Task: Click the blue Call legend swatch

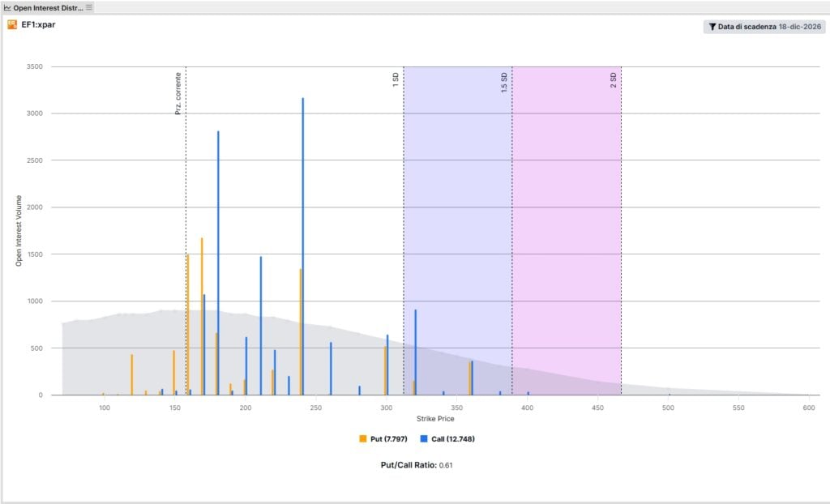Action: coord(423,439)
